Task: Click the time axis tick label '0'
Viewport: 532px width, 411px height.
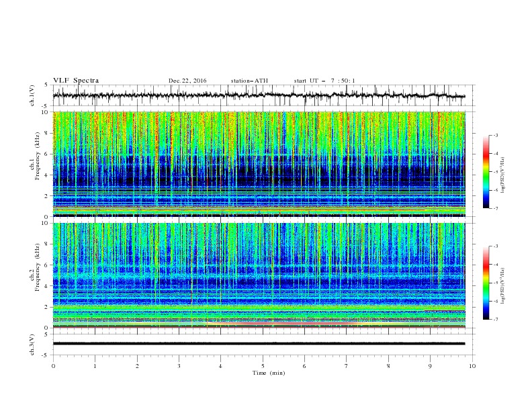Action: (x=53, y=366)
